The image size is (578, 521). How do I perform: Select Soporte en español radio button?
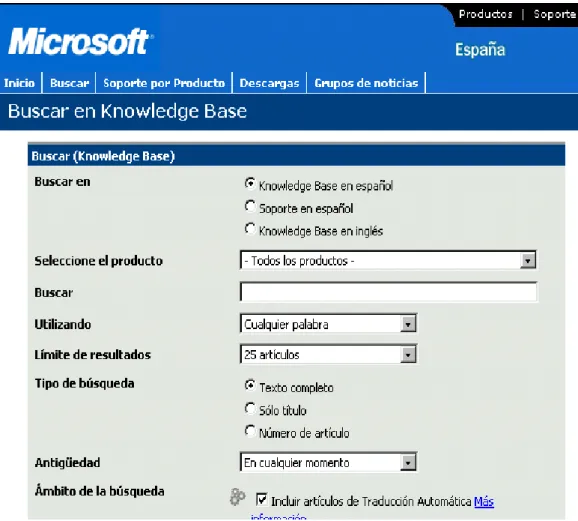250,206
